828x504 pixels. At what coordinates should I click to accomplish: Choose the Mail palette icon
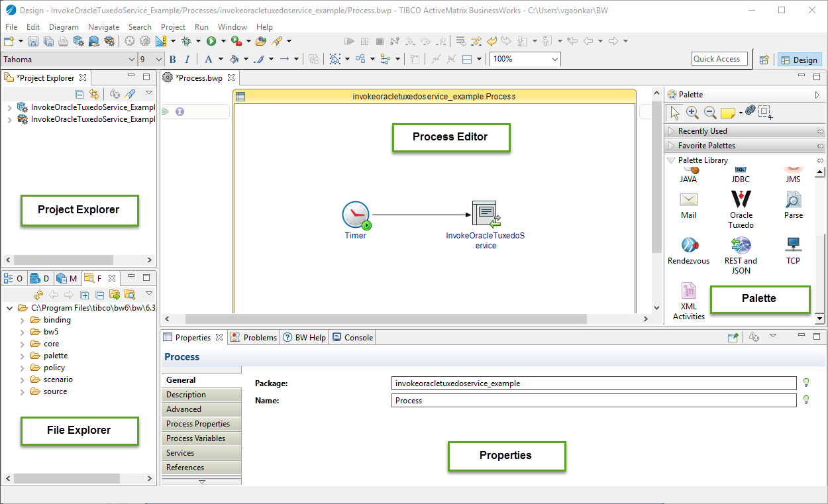coord(688,200)
